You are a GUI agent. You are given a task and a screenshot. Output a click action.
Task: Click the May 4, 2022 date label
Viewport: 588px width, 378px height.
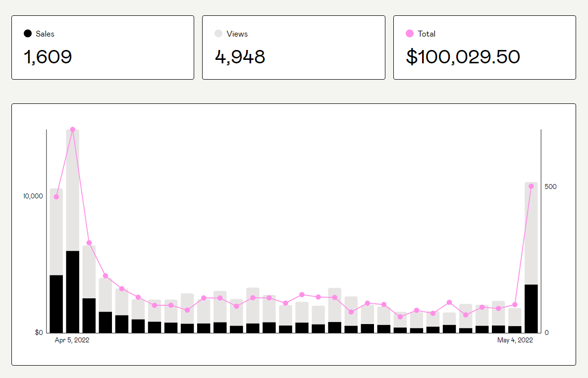coord(515,340)
